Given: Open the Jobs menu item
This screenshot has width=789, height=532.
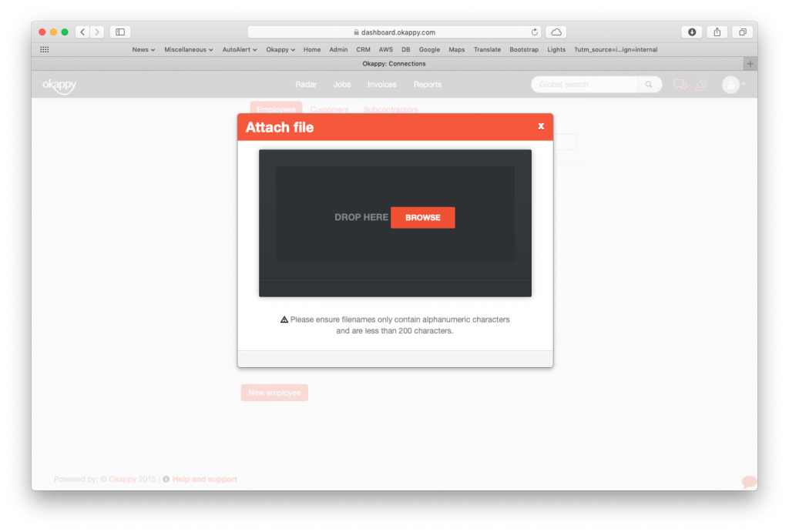Looking at the screenshot, I should coord(342,85).
